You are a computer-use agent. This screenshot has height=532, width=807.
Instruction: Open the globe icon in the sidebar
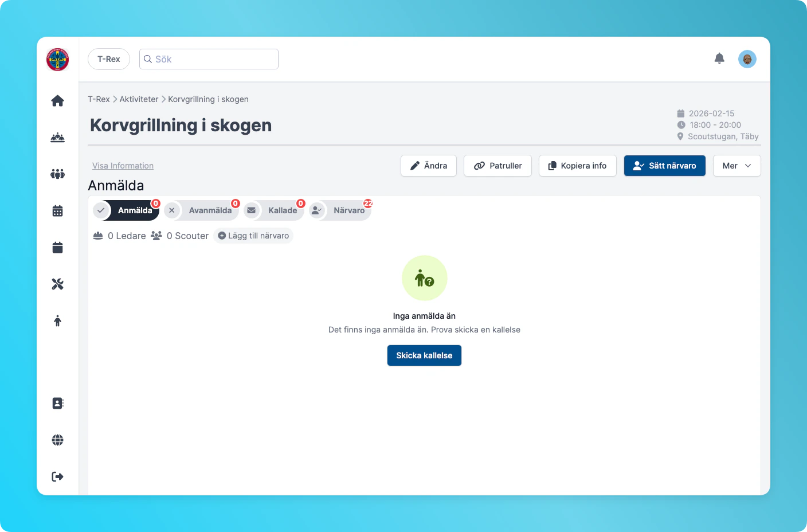point(57,440)
